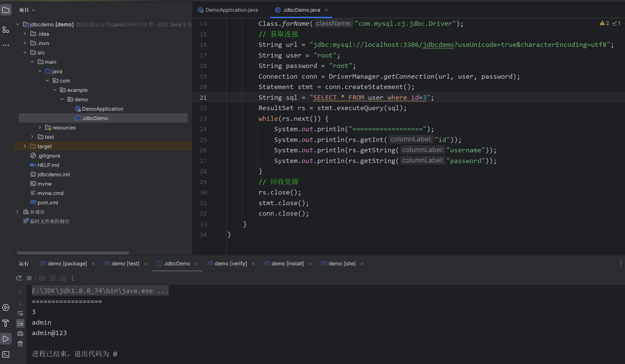Screen dimensions: 625x364
Task: Click the Structure tool window icon
Action: pyautogui.click(x=6, y=30)
